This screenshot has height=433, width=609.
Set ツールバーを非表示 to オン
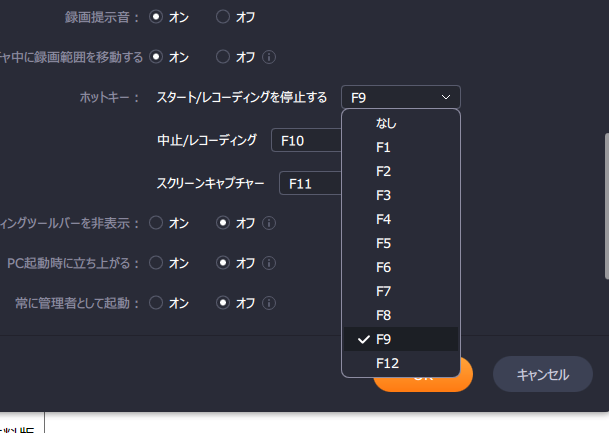tap(156, 223)
